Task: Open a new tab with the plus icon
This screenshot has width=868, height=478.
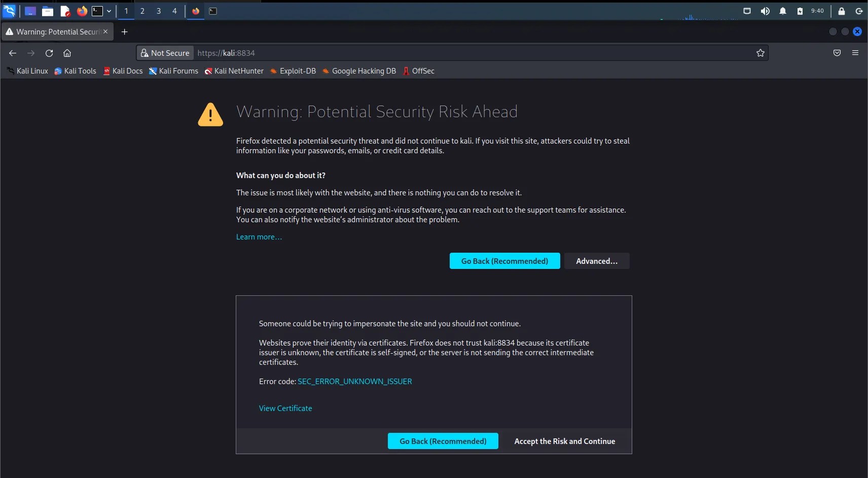Action: pyautogui.click(x=124, y=31)
